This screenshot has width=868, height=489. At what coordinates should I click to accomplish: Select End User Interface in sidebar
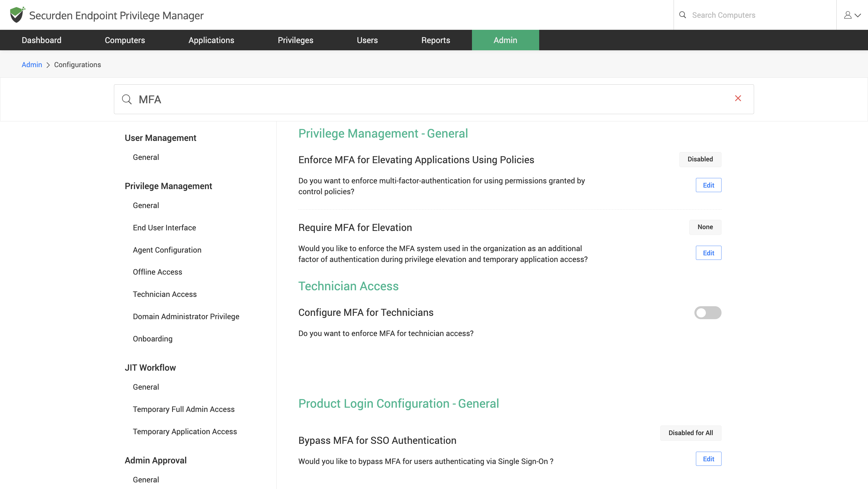click(x=165, y=228)
